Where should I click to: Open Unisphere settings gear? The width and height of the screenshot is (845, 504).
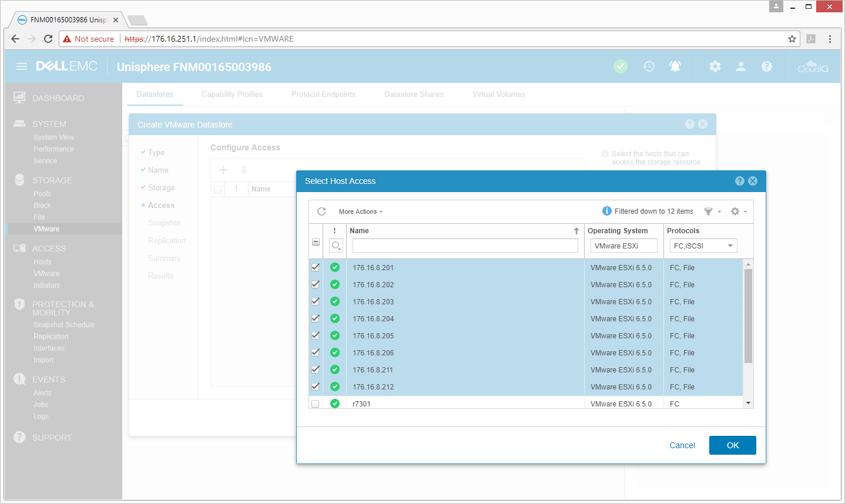point(715,66)
